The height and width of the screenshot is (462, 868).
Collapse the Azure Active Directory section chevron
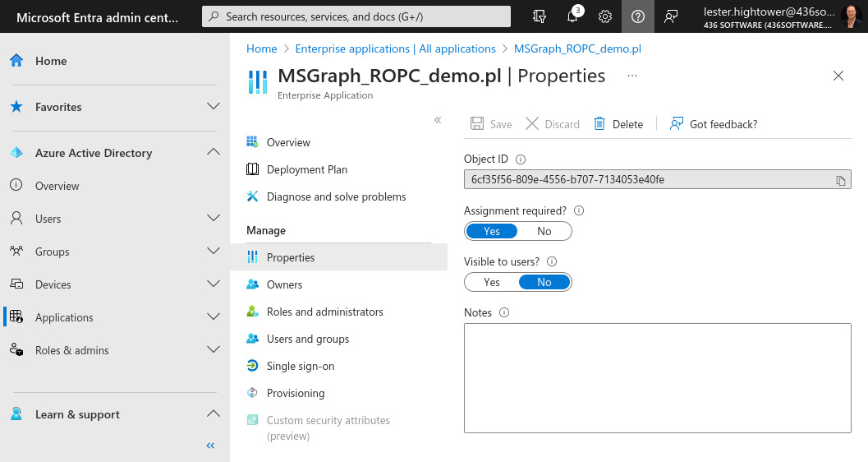(x=214, y=152)
